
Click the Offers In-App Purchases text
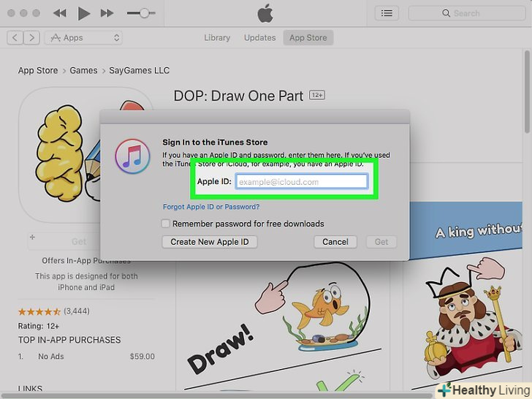click(x=86, y=261)
